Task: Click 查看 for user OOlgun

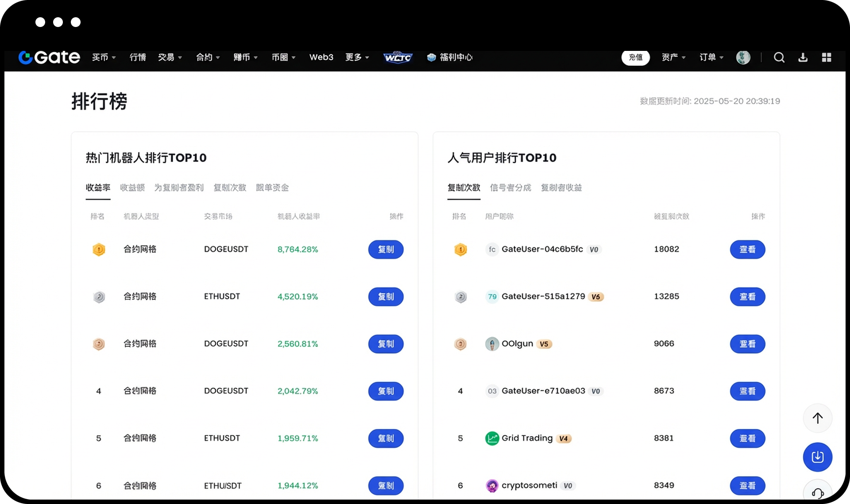Action: point(747,344)
